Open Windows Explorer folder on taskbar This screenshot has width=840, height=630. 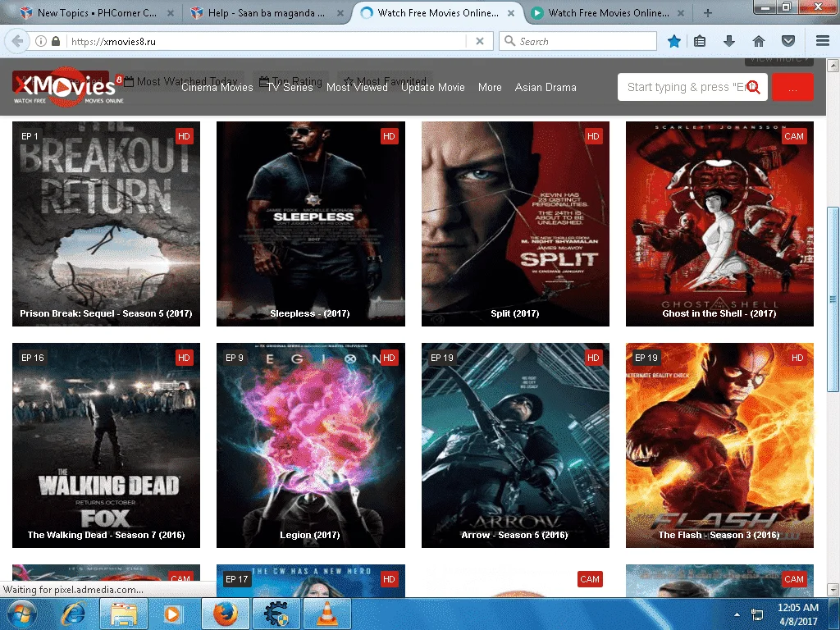point(124,614)
